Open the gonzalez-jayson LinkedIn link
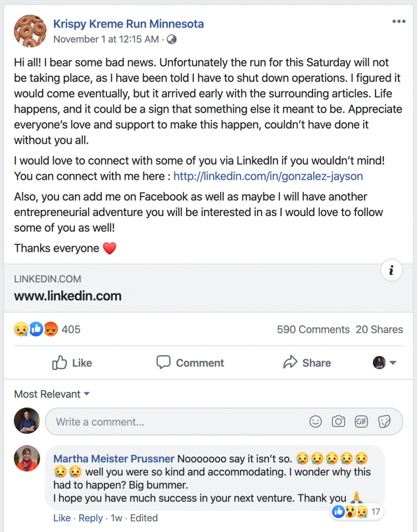The width and height of the screenshot is (417, 532). [268, 176]
